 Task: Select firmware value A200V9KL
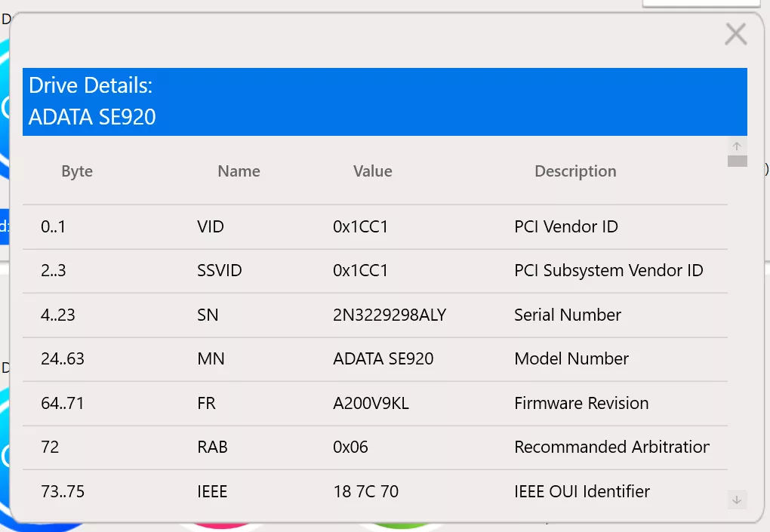[x=371, y=404]
